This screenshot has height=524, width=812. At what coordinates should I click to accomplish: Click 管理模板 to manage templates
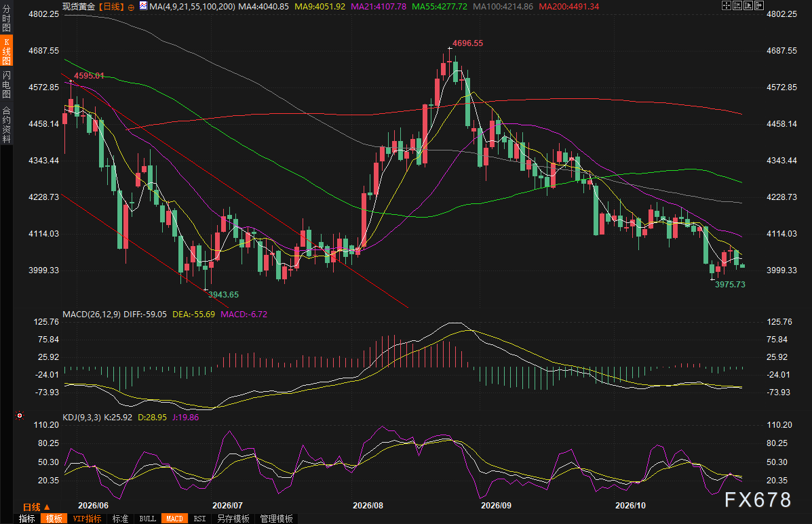(x=277, y=519)
